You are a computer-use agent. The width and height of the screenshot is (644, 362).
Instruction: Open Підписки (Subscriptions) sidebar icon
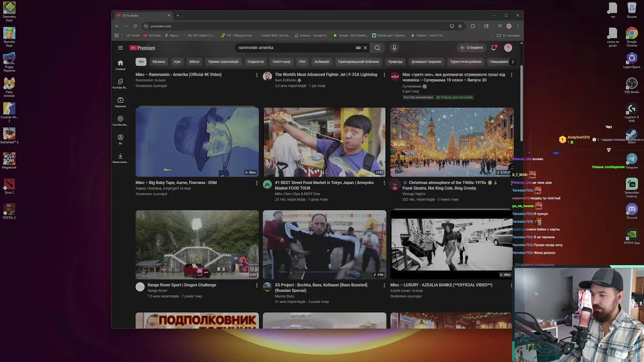point(120,102)
